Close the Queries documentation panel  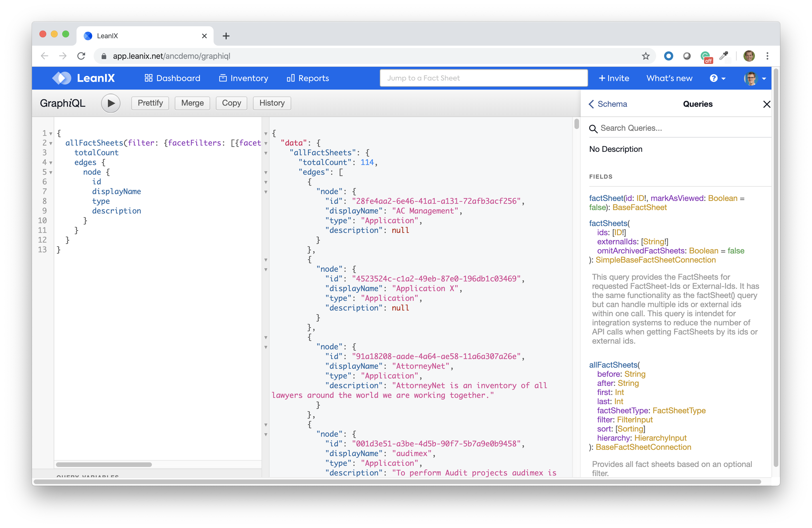(767, 104)
